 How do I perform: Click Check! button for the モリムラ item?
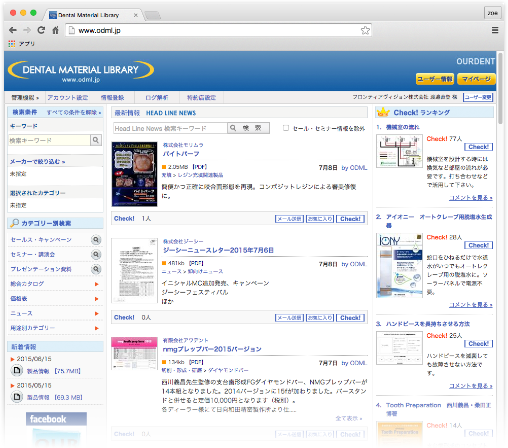tap(350, 219)
